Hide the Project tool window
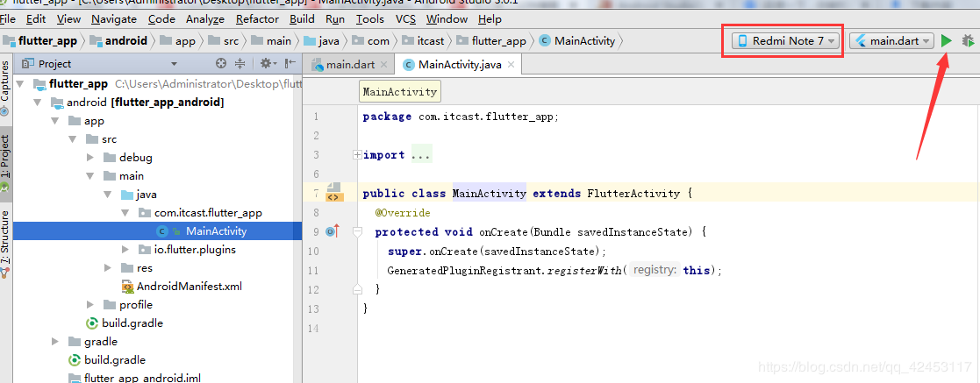 coord(290,63)
